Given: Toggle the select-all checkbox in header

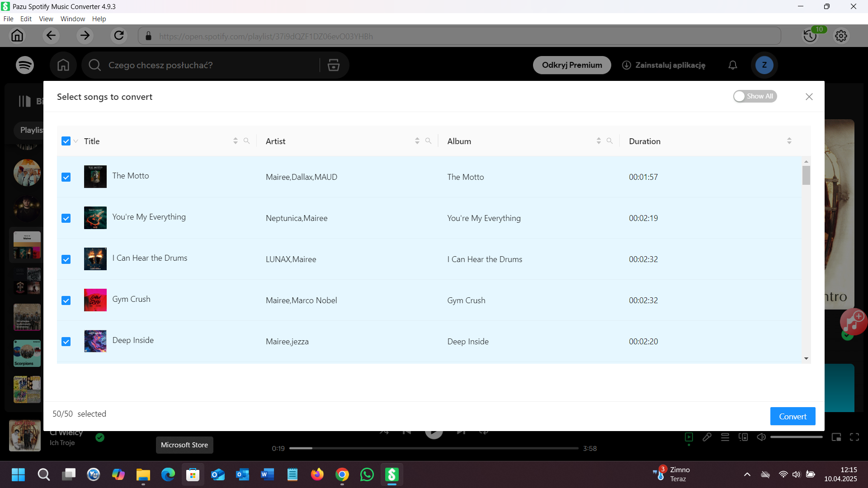Looking at the screenshot, I should click(x=66, y=141).
